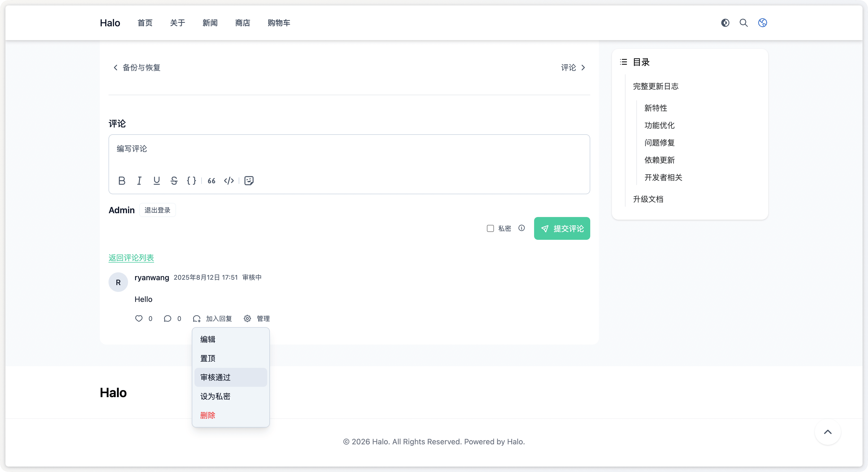The image size is (868, 472).
Task: Choose 设为私密 from the manage menu
Action: [x=231, y=396]
